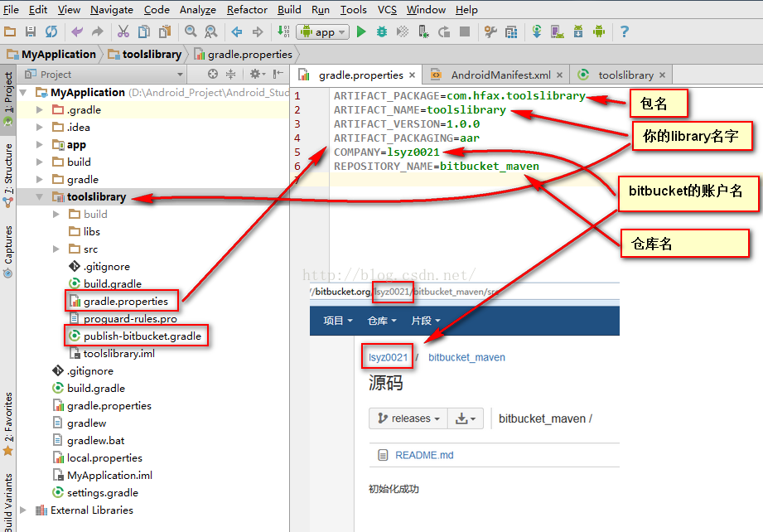Viewport: 763px width, 532px height.
Task: Select publish-bitbucket.gradle in tree
Action: point(142,336)
